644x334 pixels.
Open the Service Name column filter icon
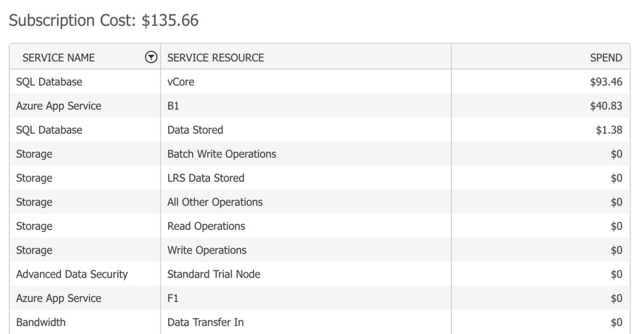click(x=151, y=57)
